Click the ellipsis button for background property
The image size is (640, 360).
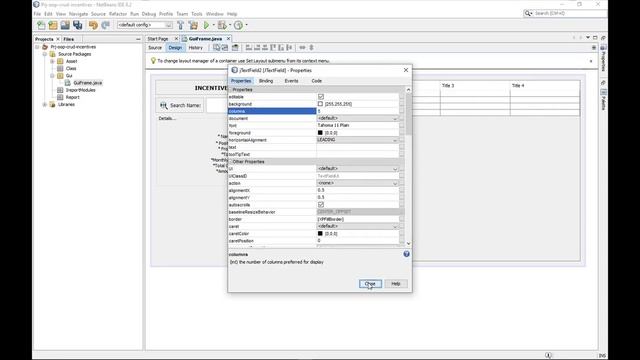(x=402, y=104)
